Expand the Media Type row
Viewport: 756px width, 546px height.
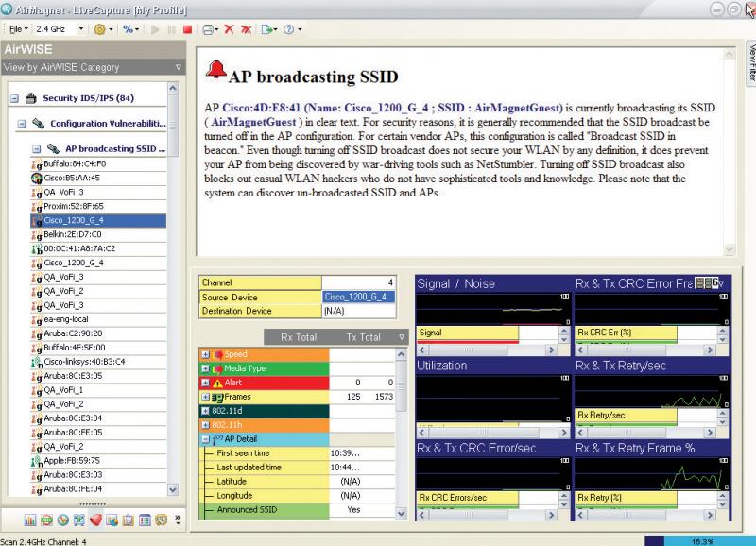click(x=205, y=368)
